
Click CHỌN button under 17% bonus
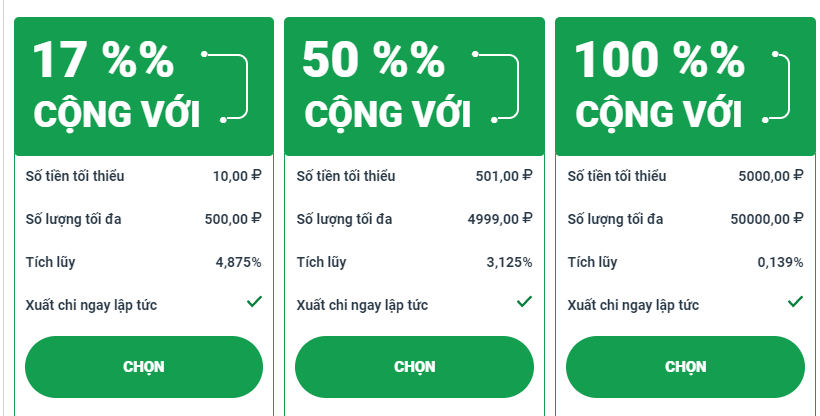(143, 366)
